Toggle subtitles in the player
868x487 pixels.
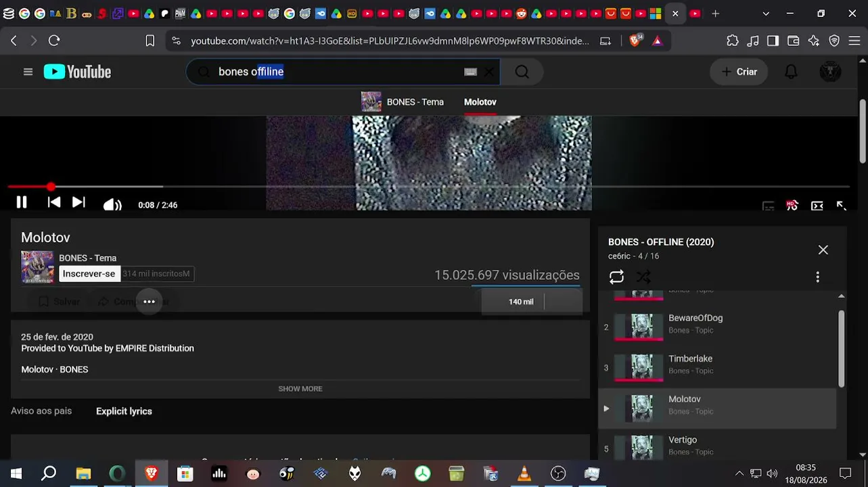point(768,206)
